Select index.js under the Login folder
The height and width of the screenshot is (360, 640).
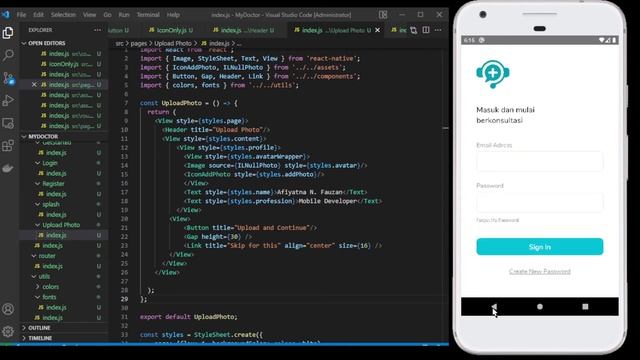coord(64,173)
